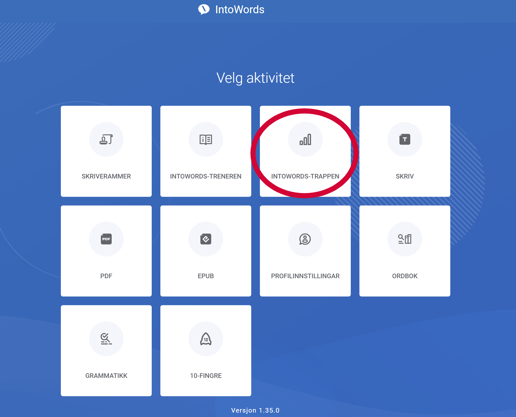Screen dimensions: 516x417
Task: Select the EPUB reader icon
Action: click(206, 239)
